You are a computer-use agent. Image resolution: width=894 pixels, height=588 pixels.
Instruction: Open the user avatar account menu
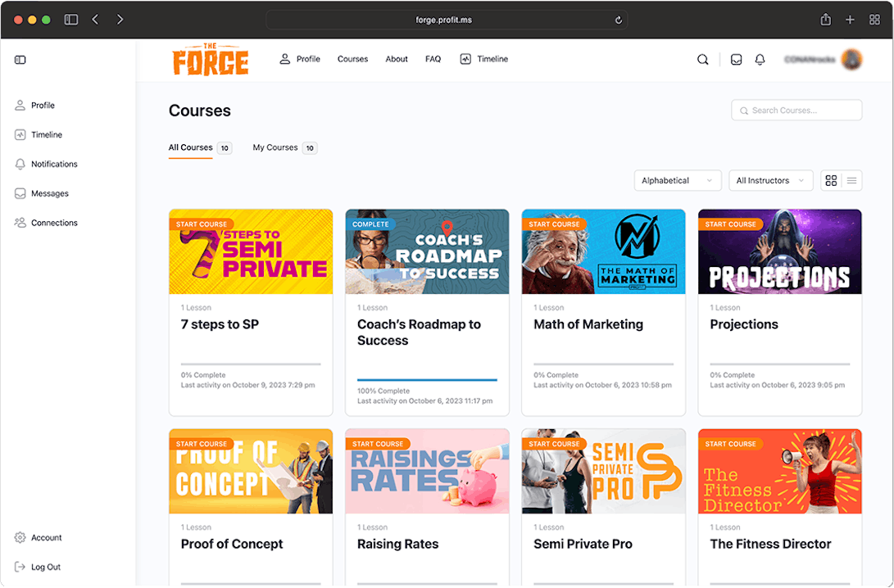tap(851, 60)
